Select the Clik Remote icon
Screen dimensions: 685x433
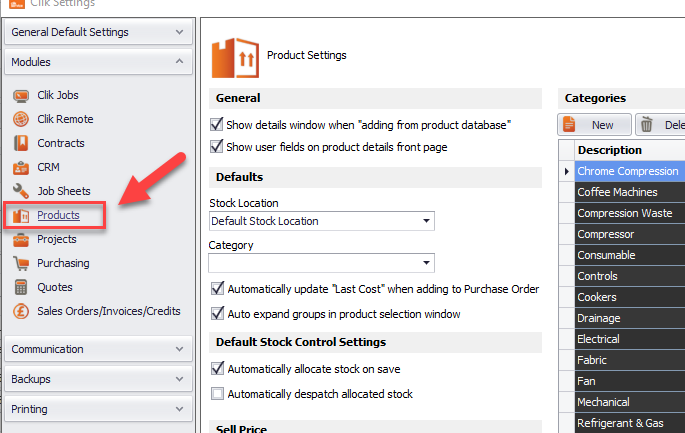click(x=21, y=119)
